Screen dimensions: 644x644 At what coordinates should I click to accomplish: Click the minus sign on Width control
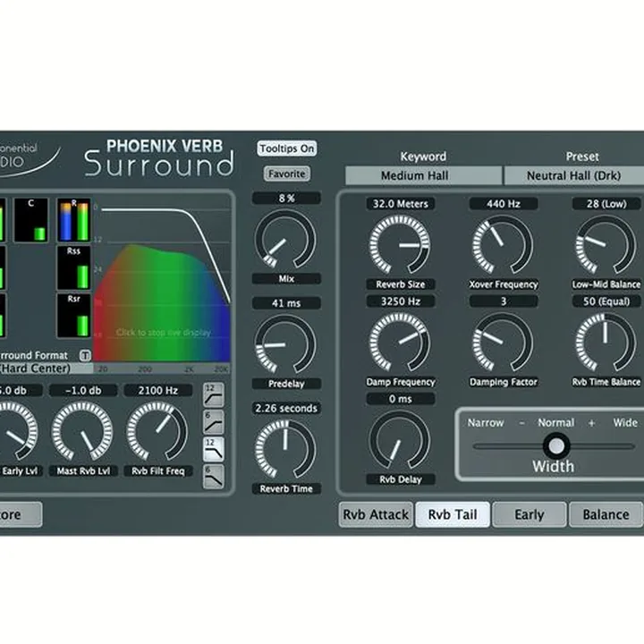coord(521,422)
